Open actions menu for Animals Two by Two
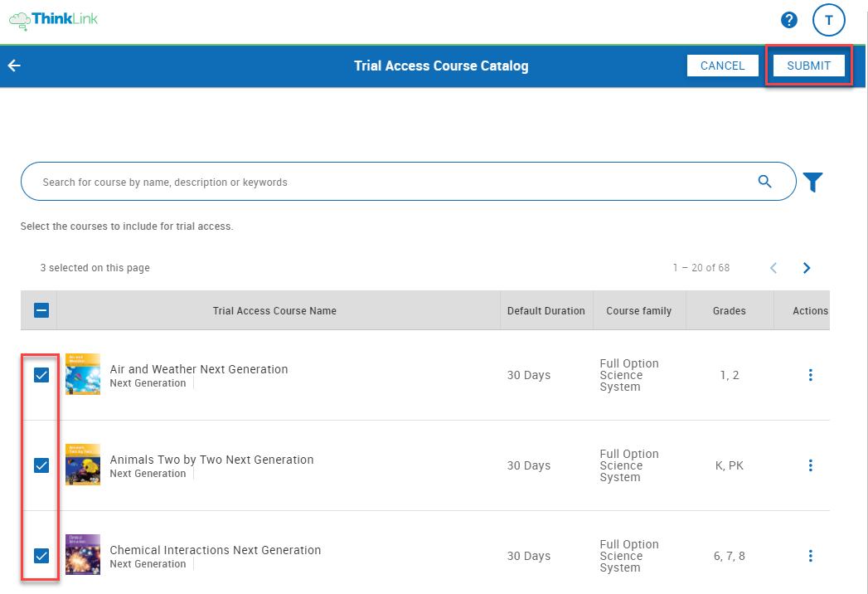Viewport: 868px width, 594px height. coord(810,465)
